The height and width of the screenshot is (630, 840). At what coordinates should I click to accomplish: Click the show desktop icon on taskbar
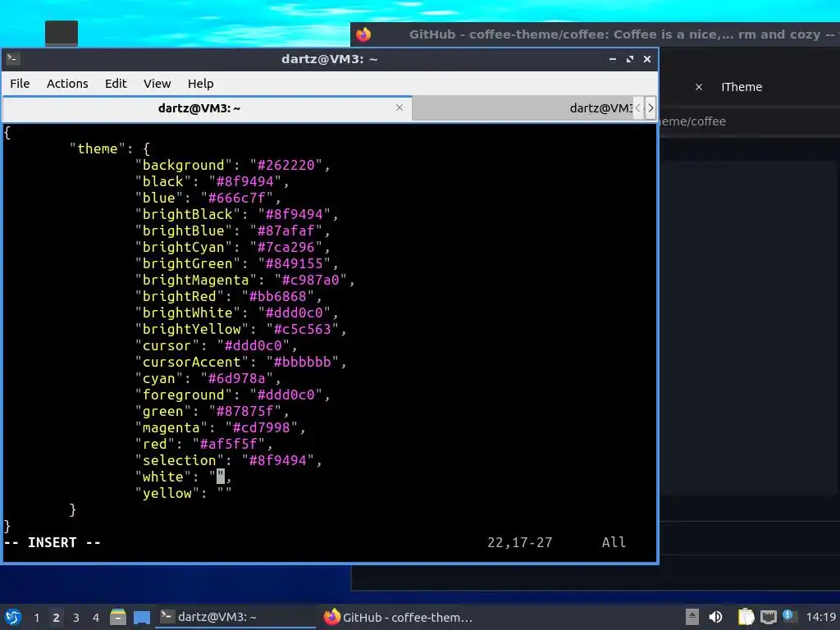pos(141,617)
